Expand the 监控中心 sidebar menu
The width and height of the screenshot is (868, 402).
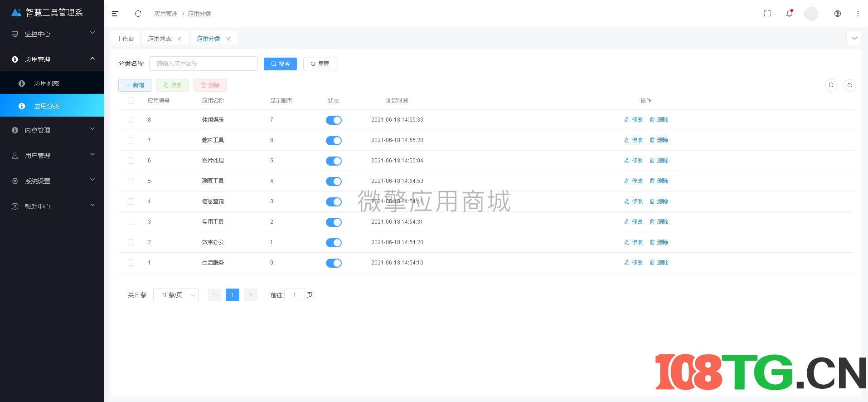(x=52, y=34)
